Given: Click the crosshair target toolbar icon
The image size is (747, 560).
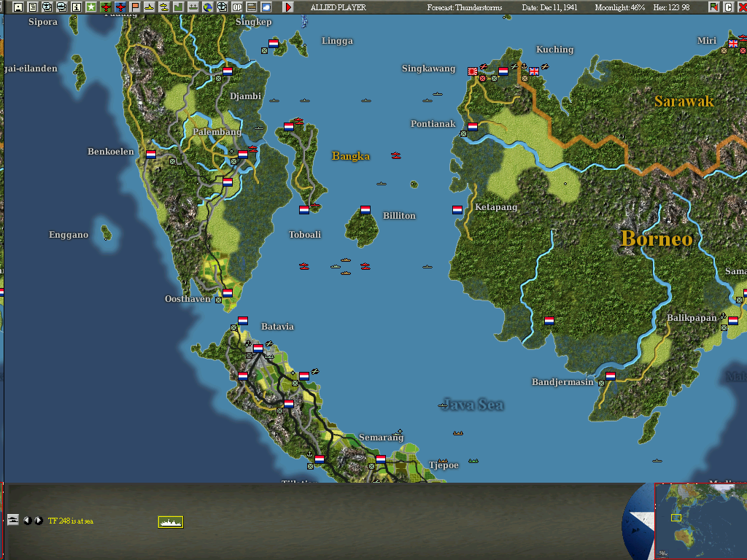Looking at the screenshot, I should click(x=222, y=7).
